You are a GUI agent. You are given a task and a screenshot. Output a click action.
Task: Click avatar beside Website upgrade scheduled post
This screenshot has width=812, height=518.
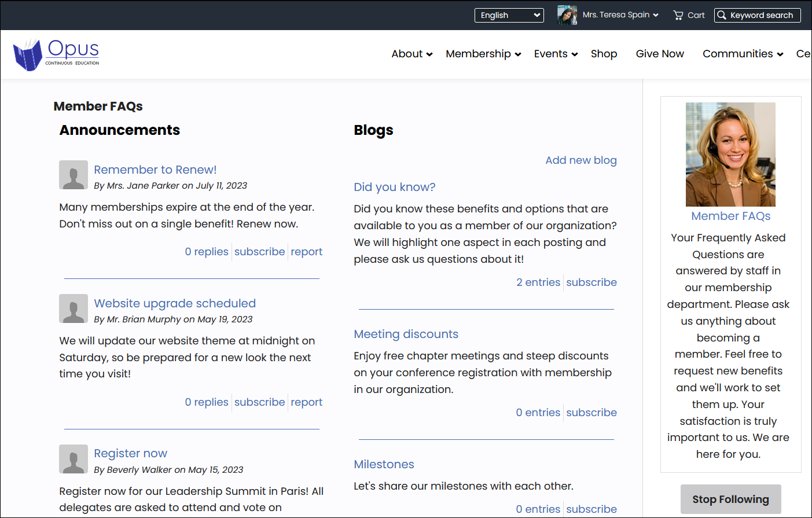click(74, 308)
